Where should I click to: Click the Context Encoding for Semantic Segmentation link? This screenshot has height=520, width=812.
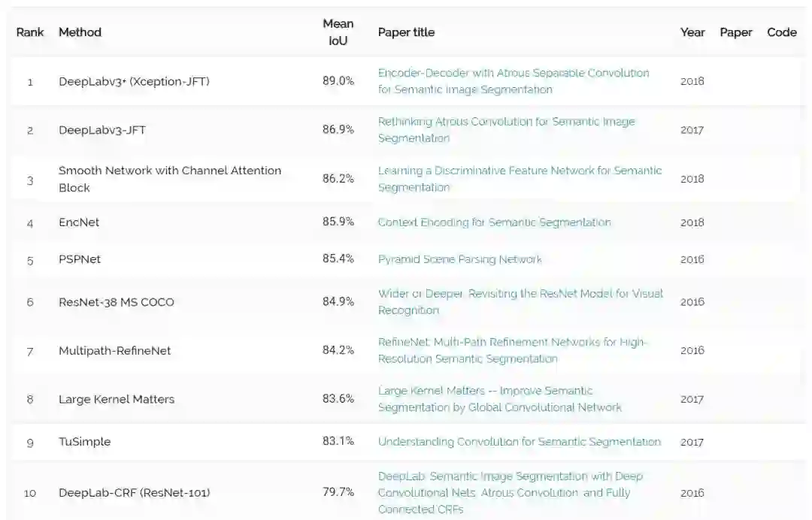494,222
